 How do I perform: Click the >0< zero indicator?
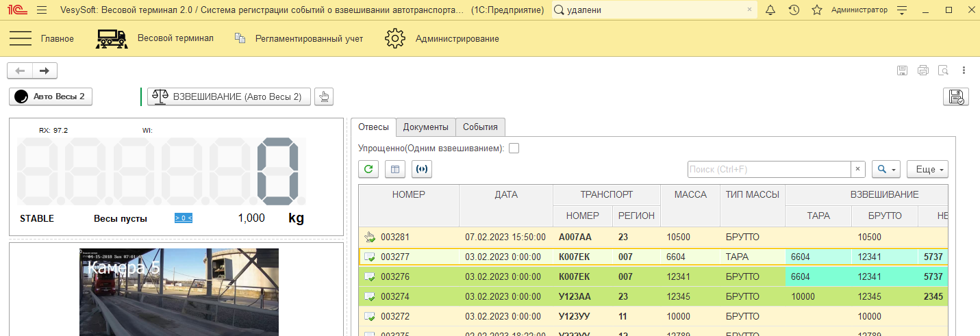pos(184,218)
